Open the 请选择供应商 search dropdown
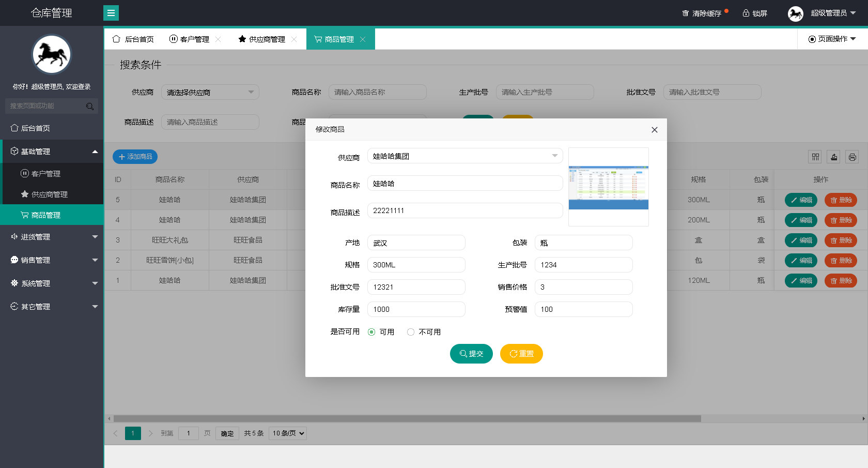 tap(210, 93)
